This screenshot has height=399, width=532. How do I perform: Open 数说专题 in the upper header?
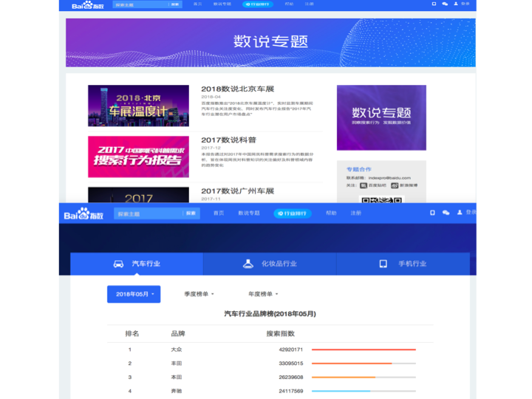pyautogui.click(x=222, y=4)
